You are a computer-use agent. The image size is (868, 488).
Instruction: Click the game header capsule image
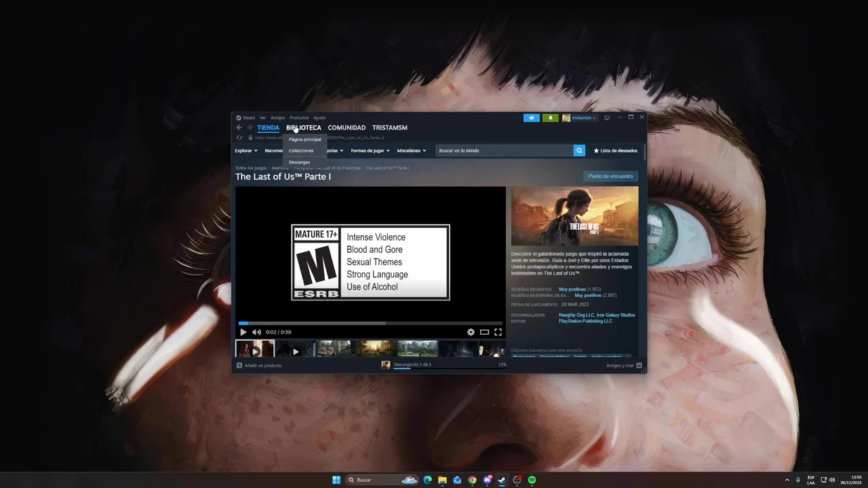point(574,216)
